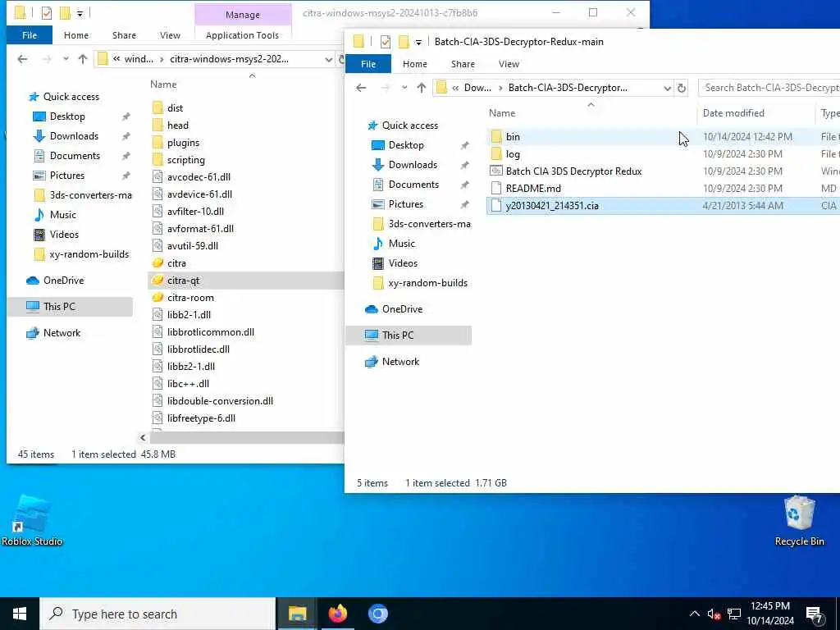The width and height of the screenshot is (840, 630).
Task: Select README.md file
Action: point(533,188)
